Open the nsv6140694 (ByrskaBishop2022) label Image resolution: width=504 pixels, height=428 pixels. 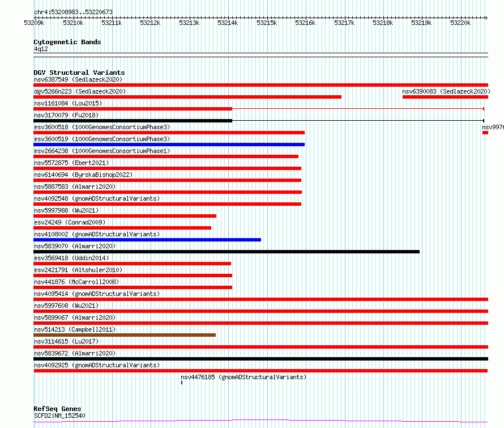click(x=83, y=175)
